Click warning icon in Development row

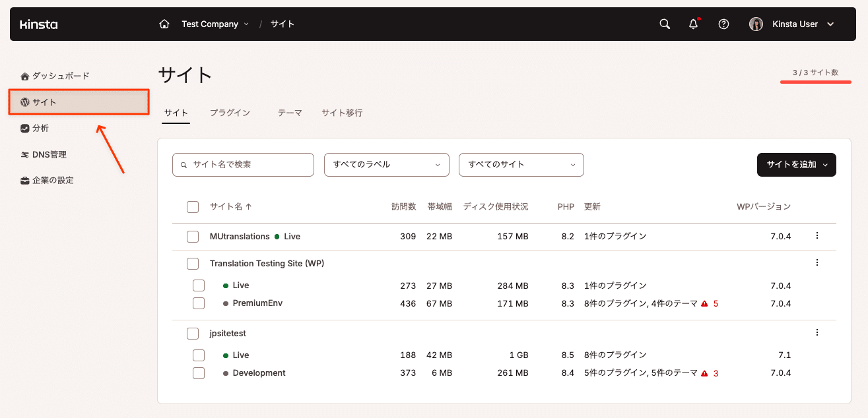click(x=704, y=373)
